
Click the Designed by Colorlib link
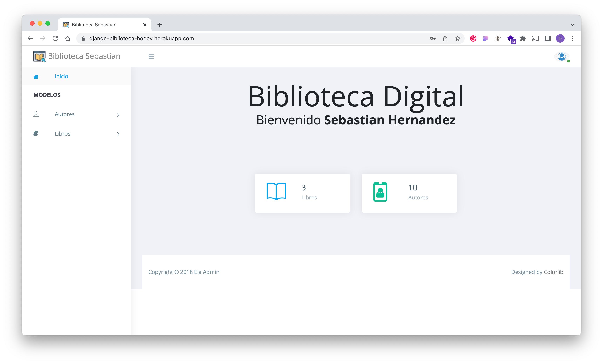[x=537, y=272]
